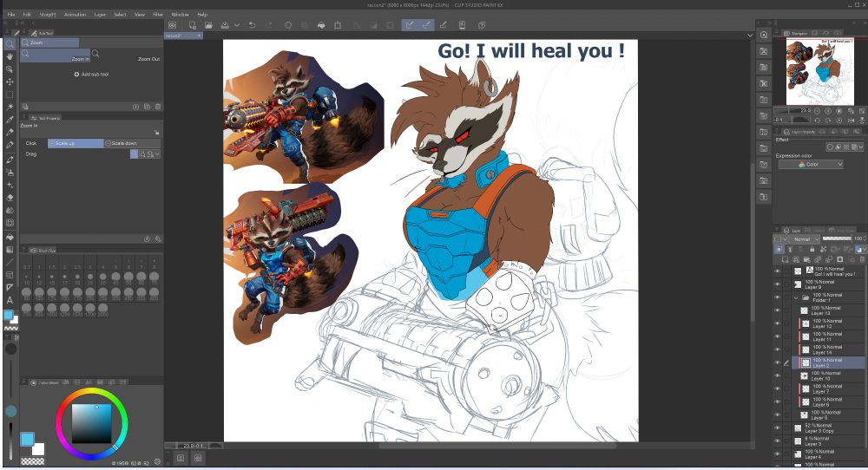Screen dimensions: 868x470
Task: Toggle visibility of Layer 3 Copy
Action: pyautogui.click(x=777, y=428)
